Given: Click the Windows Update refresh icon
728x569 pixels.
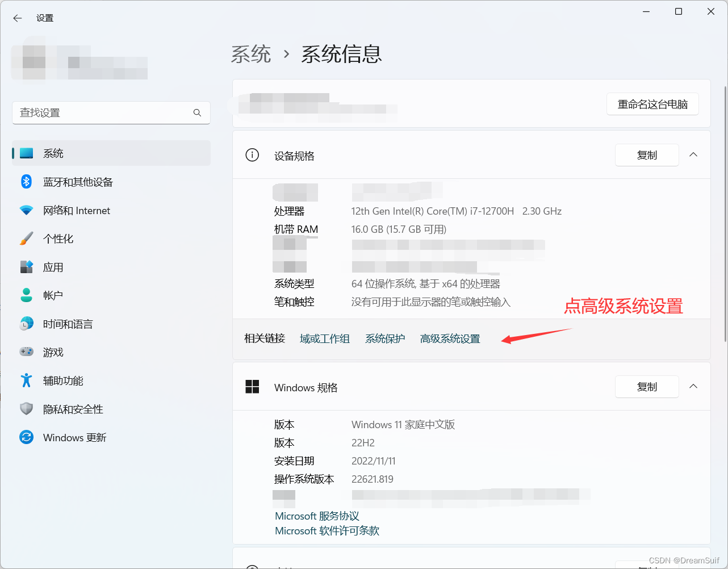Looking at the screenshot, I should [x=27, y=437].
